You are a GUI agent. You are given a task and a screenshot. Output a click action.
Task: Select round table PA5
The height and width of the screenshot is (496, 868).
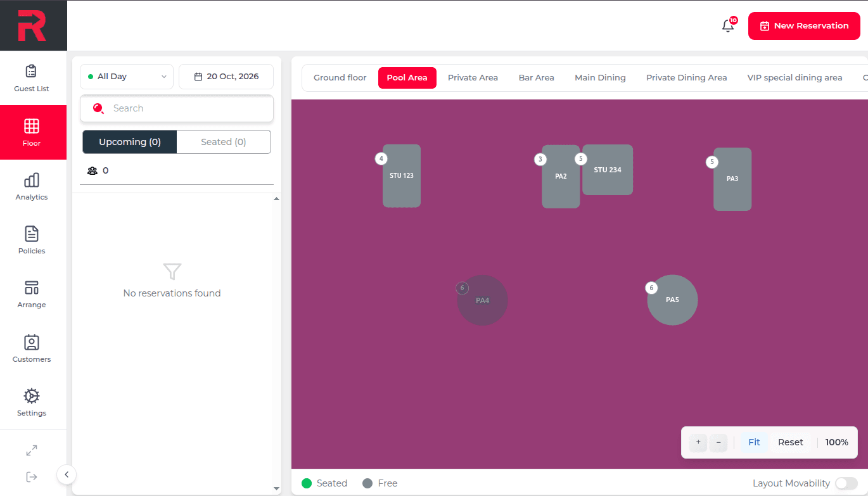tap(672, 300)
